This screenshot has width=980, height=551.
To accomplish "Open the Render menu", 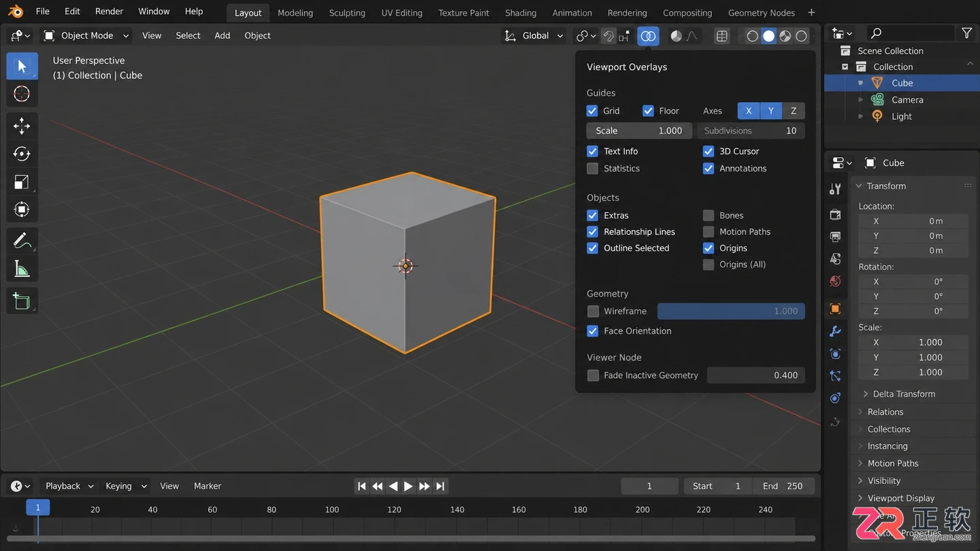I will click(109, 11).
